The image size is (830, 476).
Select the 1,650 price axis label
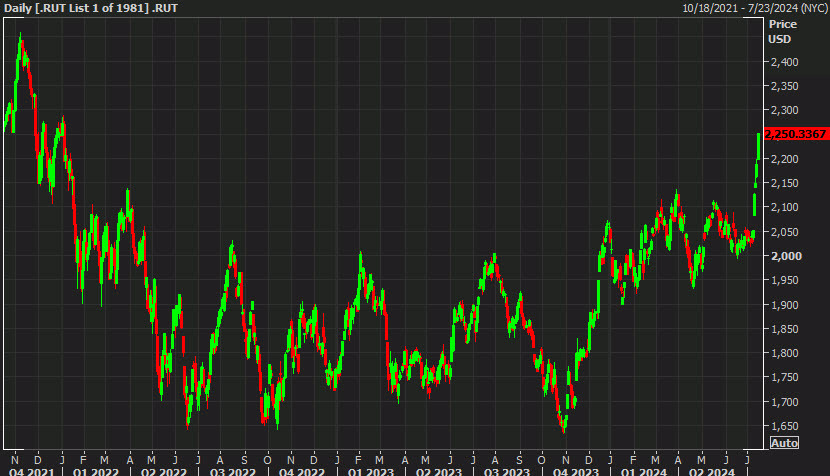784,426
